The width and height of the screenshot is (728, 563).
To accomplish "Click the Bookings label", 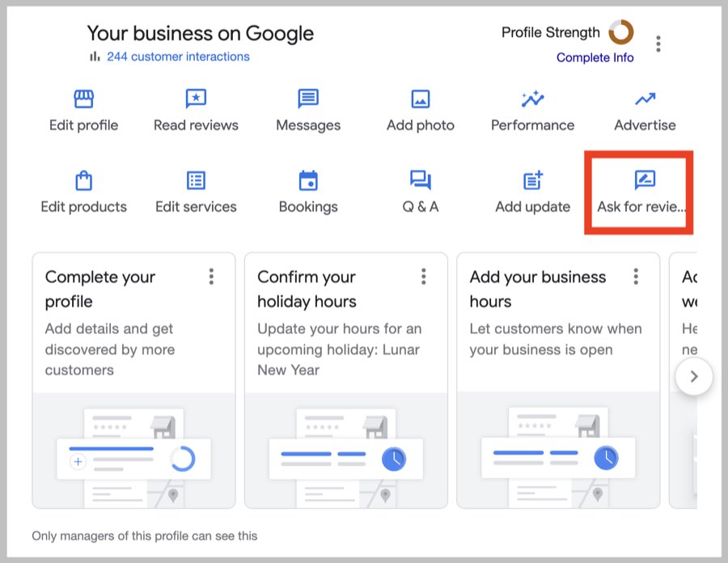I will [x=308, y=207].
